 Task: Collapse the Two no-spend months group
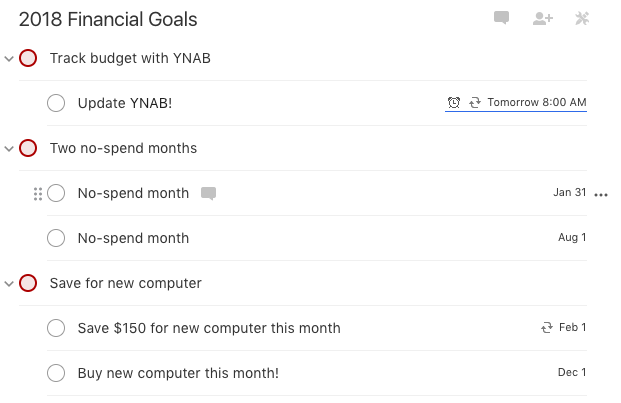(9, 149)
